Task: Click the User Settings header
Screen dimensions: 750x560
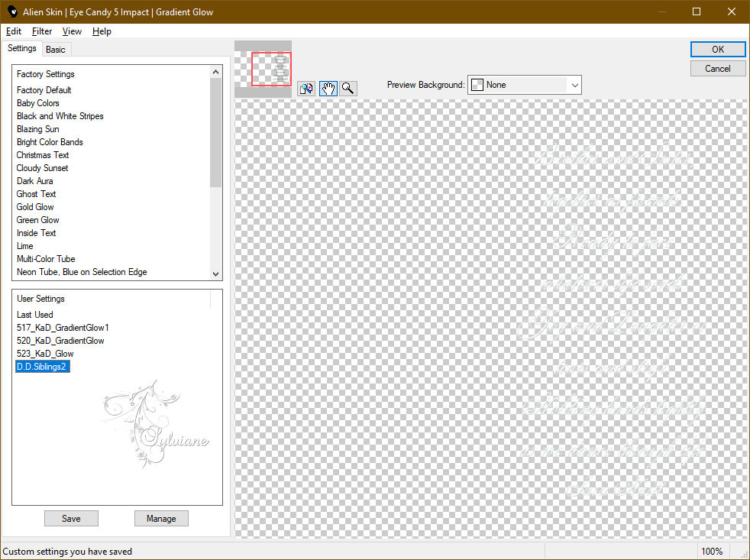Action: 40,298
